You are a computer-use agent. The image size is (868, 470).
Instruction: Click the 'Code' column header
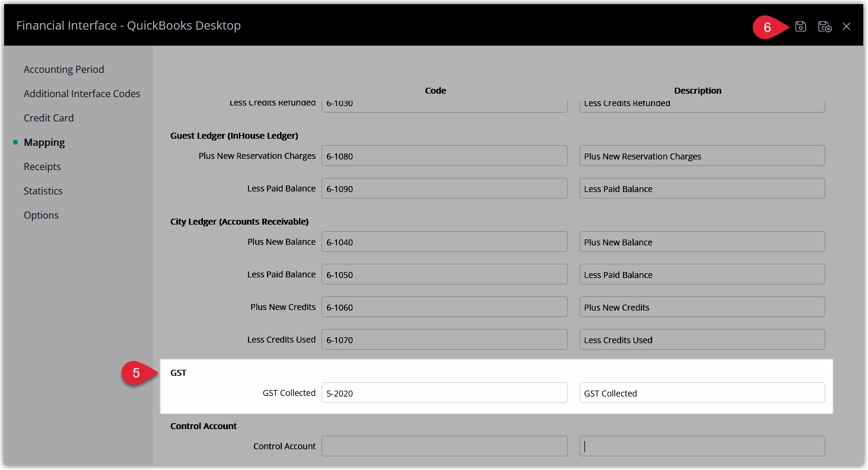(435, 91)
